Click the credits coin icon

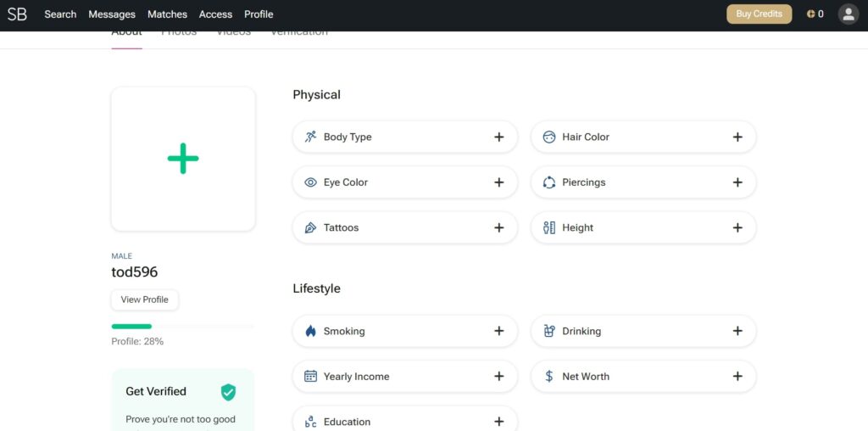coord(810,14)
